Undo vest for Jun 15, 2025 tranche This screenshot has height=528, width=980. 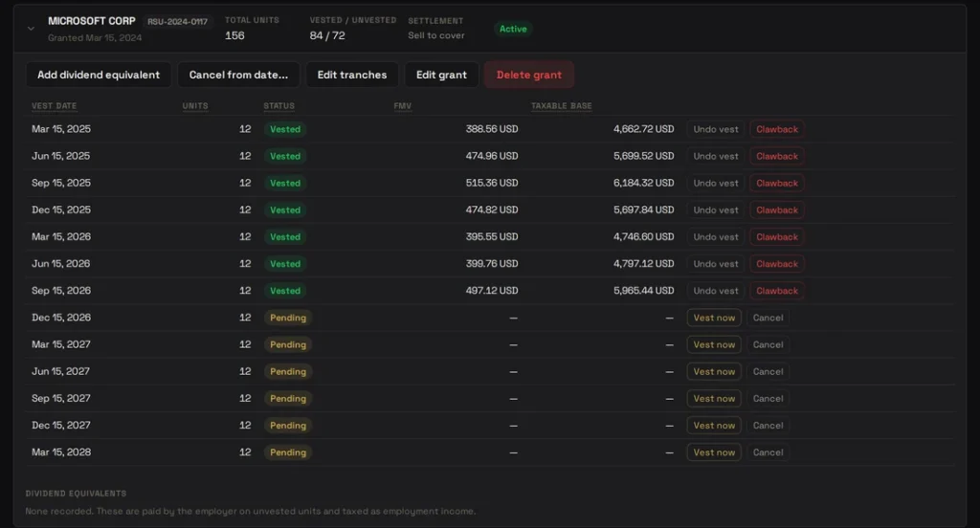tap(716, 156)
